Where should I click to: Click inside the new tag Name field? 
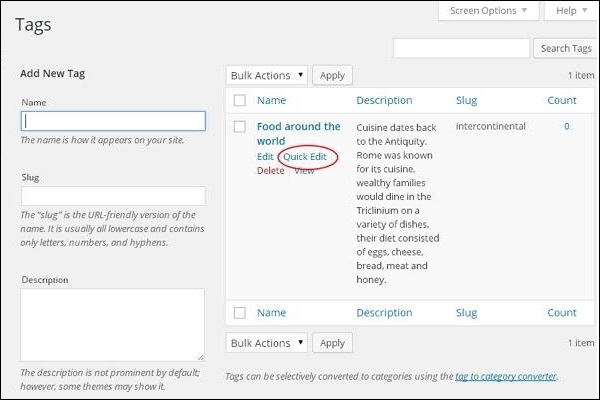coord(113,120)
